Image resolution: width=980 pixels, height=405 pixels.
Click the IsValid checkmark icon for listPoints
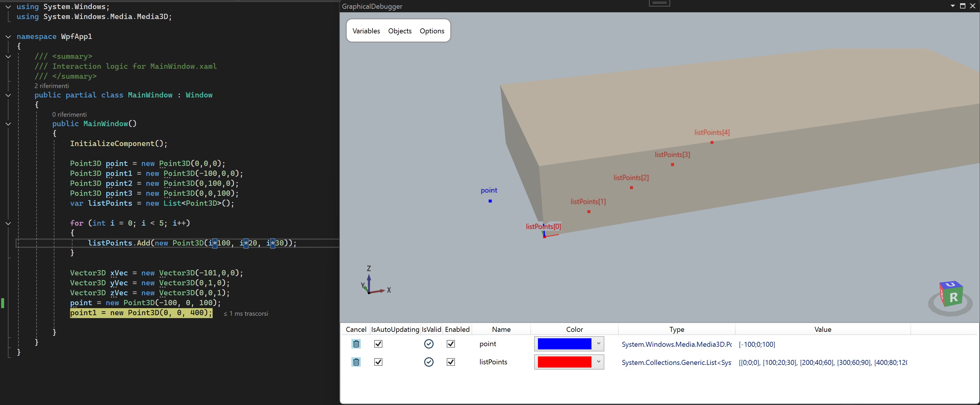429,362
